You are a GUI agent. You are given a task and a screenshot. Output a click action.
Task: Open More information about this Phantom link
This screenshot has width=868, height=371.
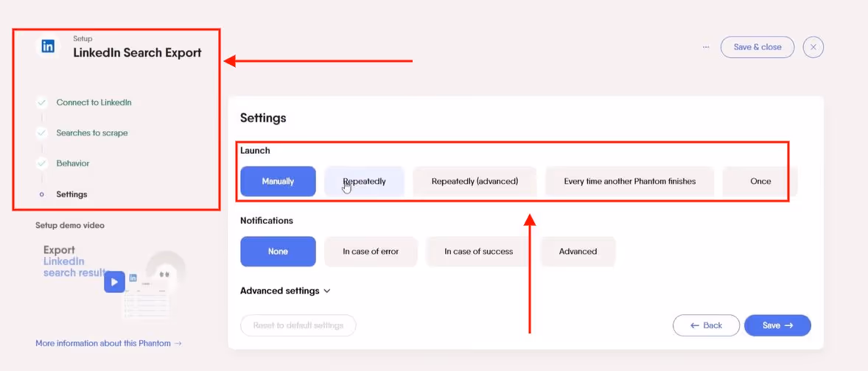(x=108, y=343)
